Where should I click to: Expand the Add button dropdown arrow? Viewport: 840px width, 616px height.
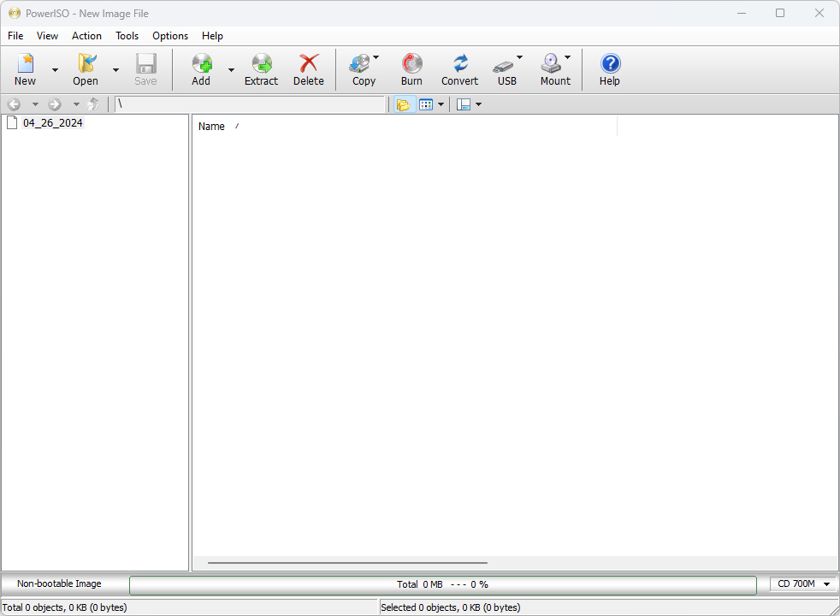click(232, 70)
